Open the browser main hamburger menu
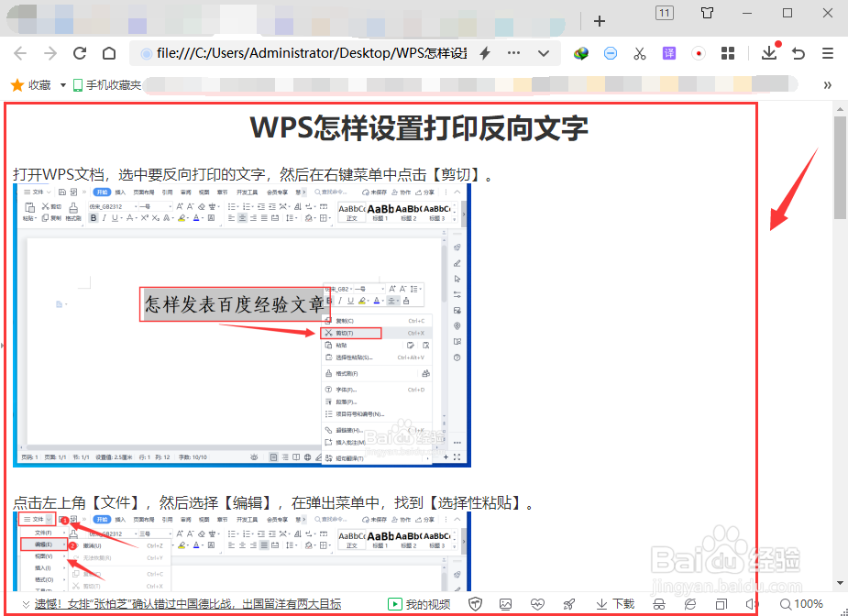 pyautogui.click(x=828, y=53)
